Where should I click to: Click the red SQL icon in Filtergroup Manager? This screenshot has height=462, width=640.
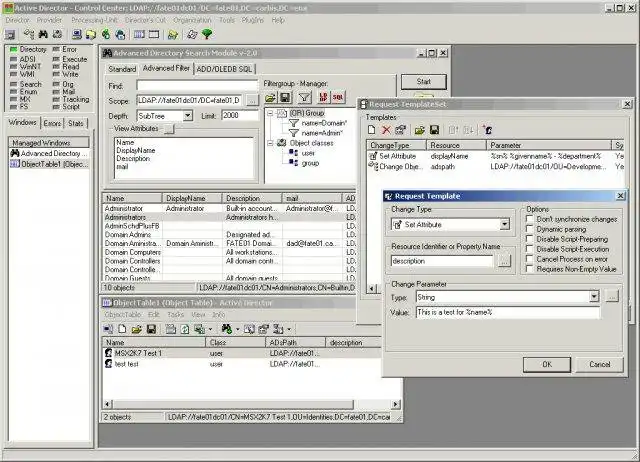[x=338, y=97]
